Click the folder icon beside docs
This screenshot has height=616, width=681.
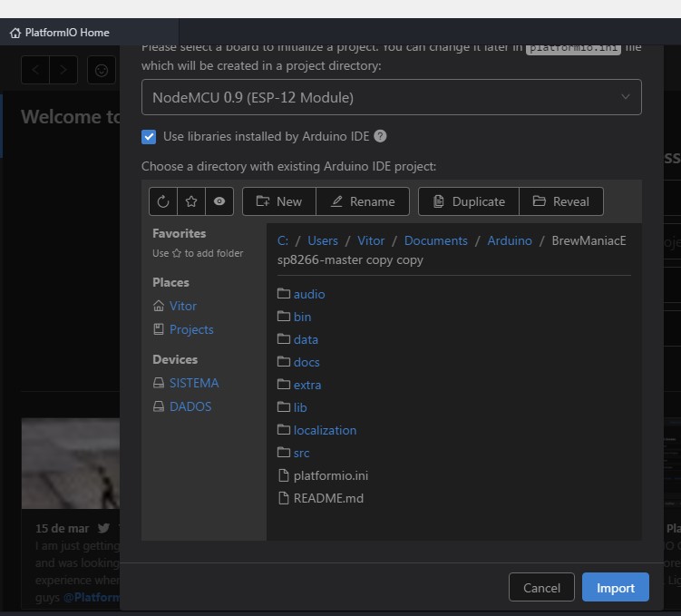pyautogui.click(x=284, y=361)
